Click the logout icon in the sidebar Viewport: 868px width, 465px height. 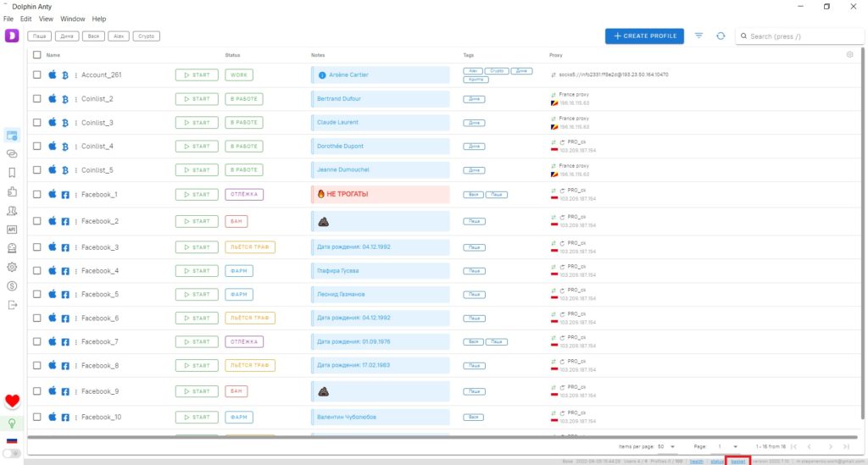[x=12, y=305]
